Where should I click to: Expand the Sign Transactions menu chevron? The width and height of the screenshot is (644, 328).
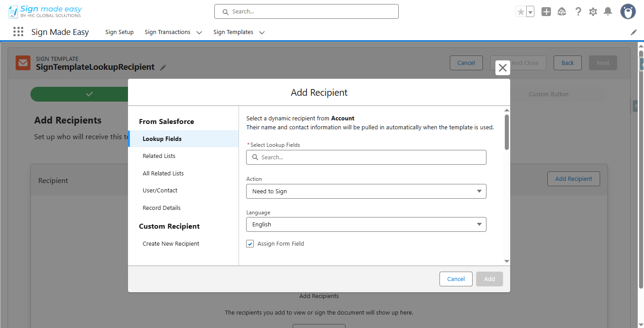(x=199, y=32)
